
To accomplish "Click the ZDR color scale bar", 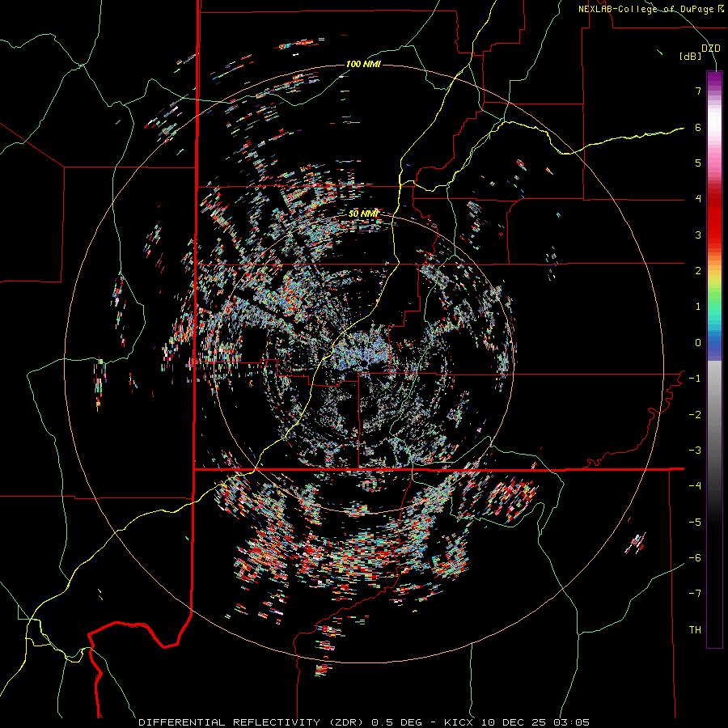I will pyautogui.click(x=714, y=359).
